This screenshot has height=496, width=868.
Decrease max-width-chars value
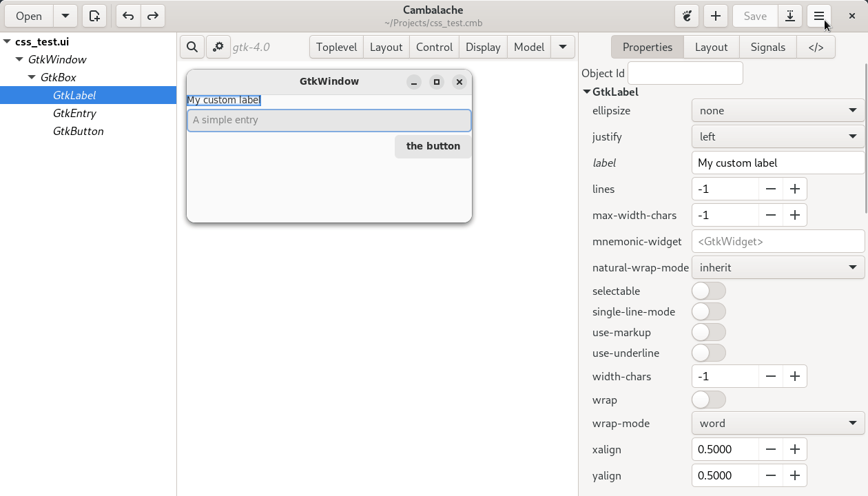pyautogui.click(x=771, y=215)
